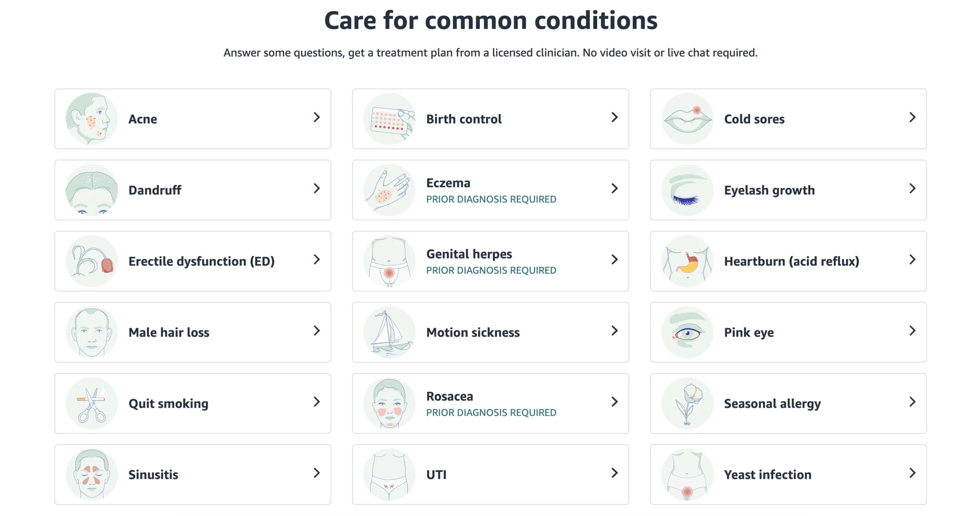Click the Rosacea face thumbnail
The height and width of the screenshot is (516, 980).
click(x=389, y=403)
